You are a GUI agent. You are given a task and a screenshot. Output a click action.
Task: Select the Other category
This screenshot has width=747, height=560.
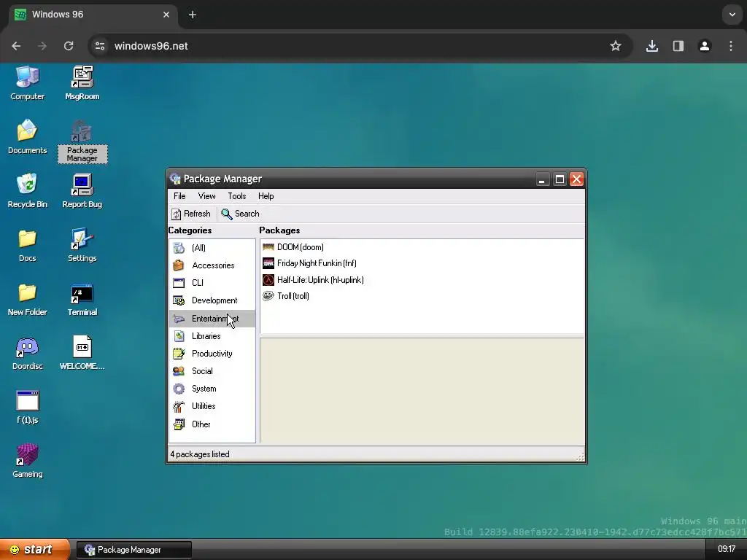[212, 424]
